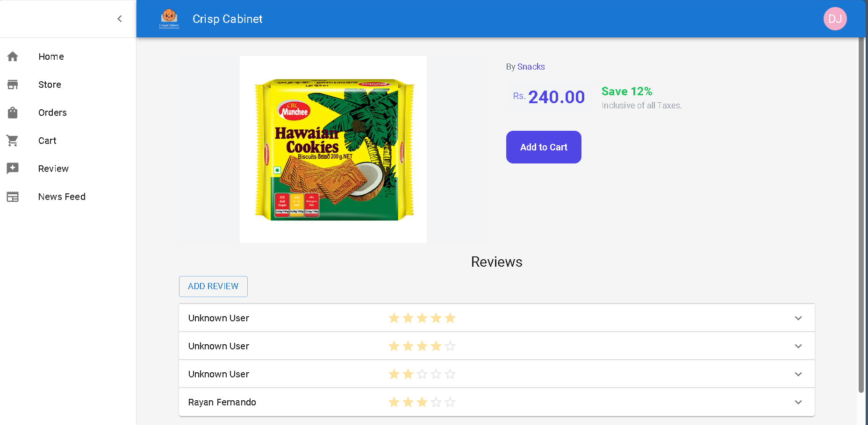Click the Orders shopping bag icon

(13, 113)
